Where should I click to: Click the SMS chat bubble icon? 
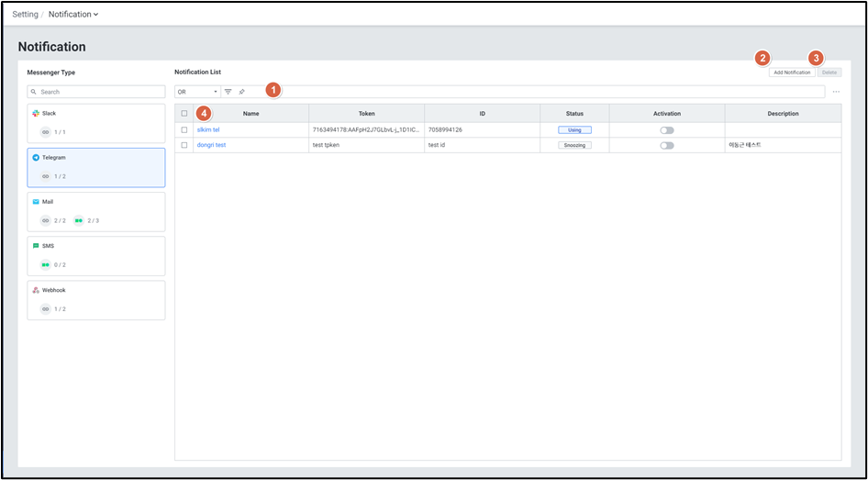coord(36,246)
